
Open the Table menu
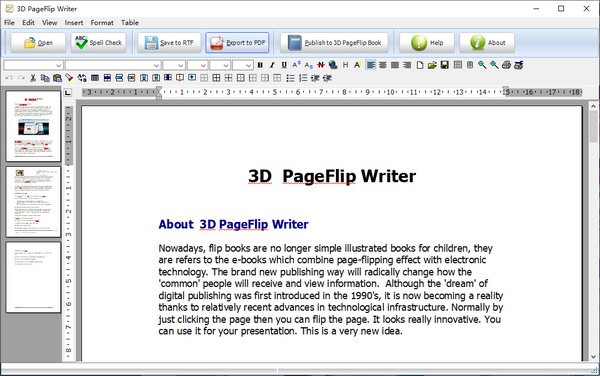[x=130, y=23]
